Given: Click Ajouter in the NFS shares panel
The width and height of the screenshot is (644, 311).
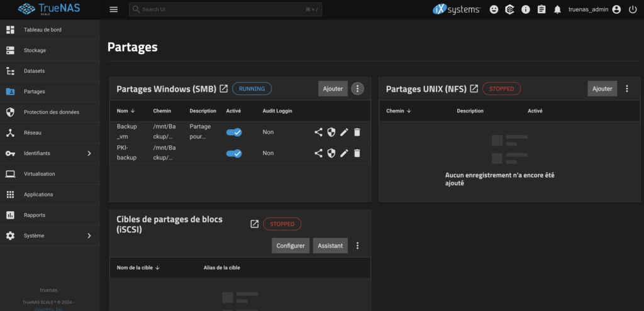Looking at the screenshot, I should (602, 89).
